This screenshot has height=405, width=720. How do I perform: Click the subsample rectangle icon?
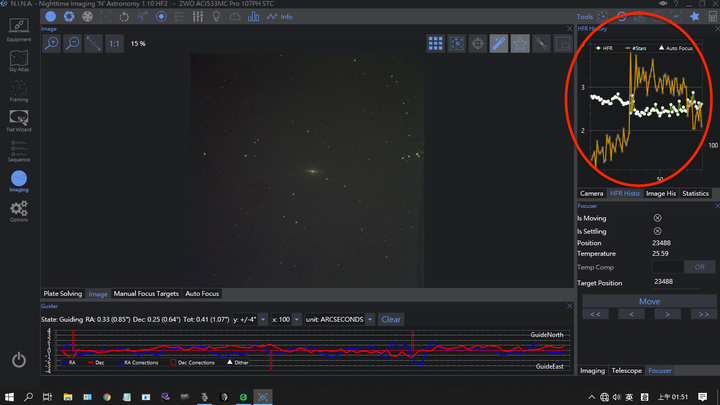pyautogui.click(x=563, y=44)
